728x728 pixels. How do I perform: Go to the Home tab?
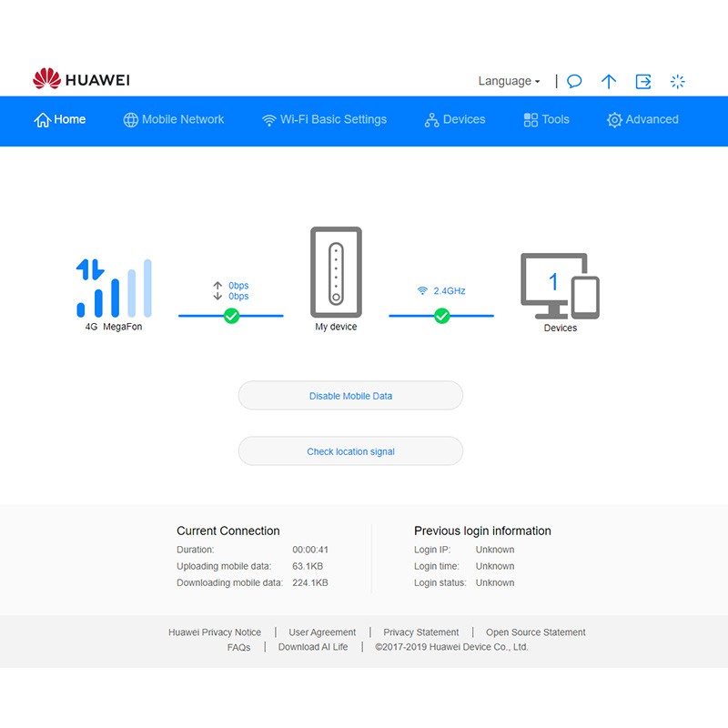click(60, 119)
